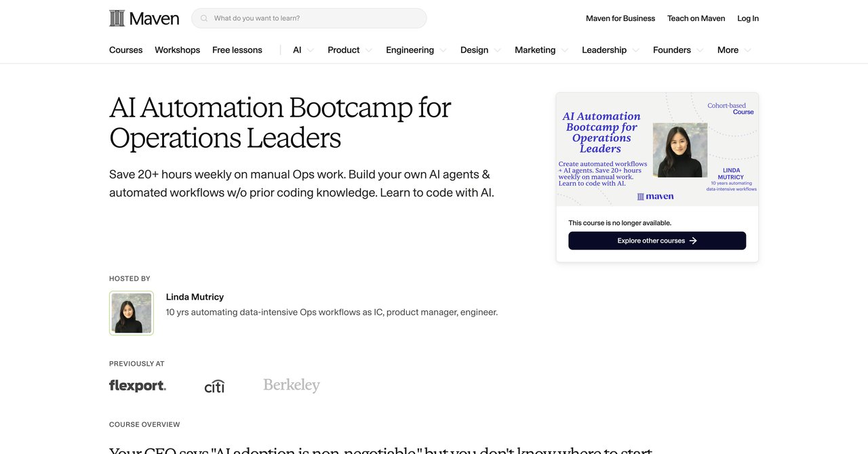868x454 pixels.
Task: Click the Flexport logo
Action: (138, 386)
